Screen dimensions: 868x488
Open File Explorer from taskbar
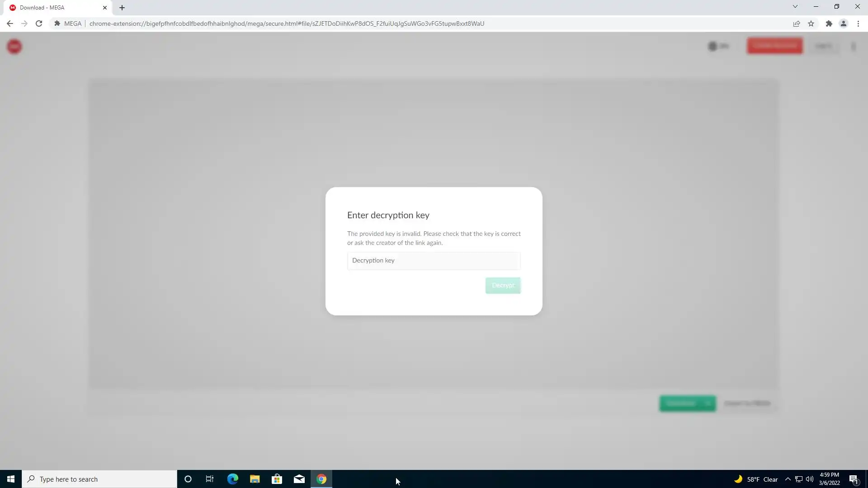[255, 479]
